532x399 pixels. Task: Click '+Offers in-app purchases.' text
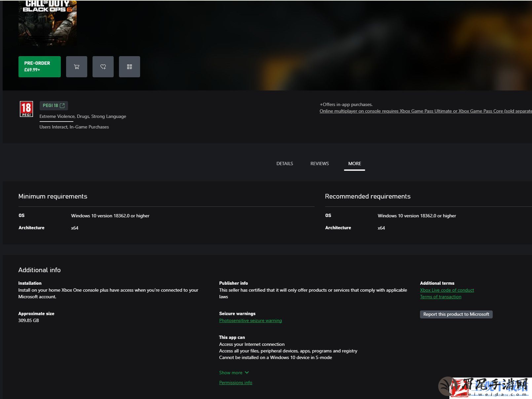point(346,104)
